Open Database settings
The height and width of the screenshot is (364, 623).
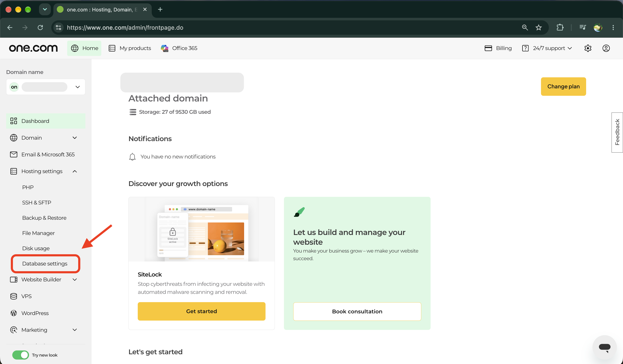(x=45, y=264)
